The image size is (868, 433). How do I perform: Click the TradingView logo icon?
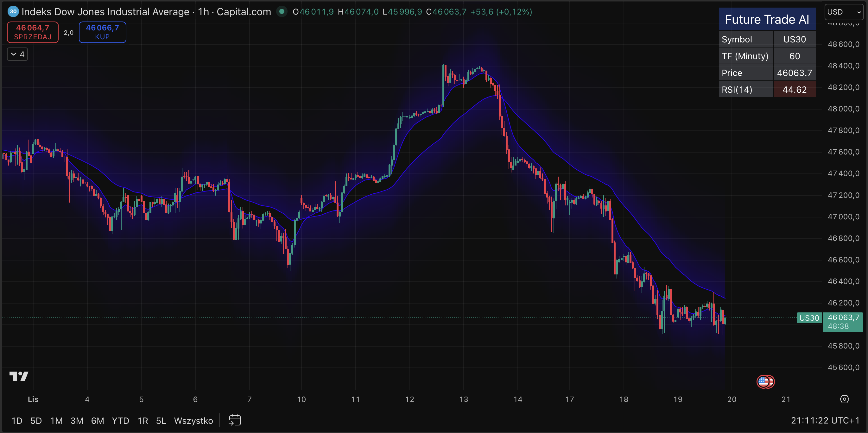[19, 376]
